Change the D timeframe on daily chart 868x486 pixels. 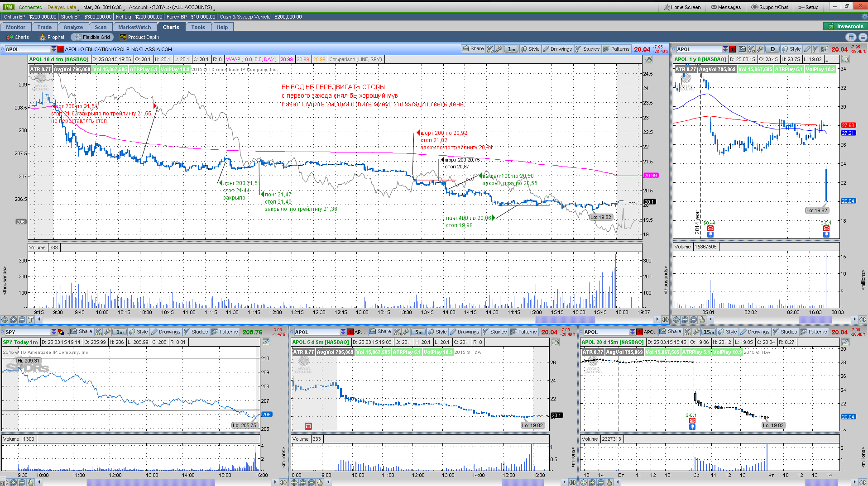click(772, 49)
